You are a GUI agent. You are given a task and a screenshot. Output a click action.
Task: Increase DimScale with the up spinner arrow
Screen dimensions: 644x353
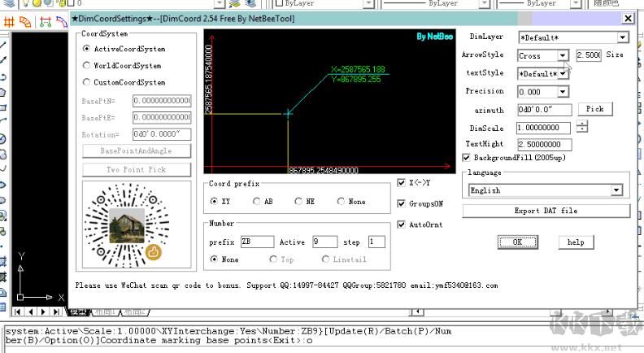pos(582,124)
